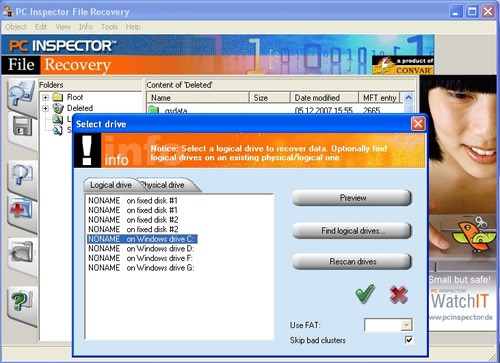Sort by MFT entry column header
Image resolution: width=500 pixels, height=363 pixels.
click(379, 98)
